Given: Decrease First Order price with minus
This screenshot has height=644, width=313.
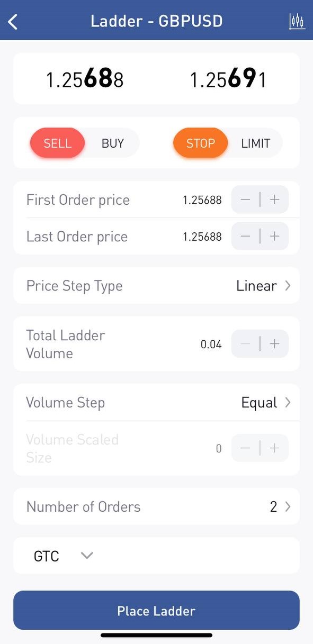Looking at the screenshot, I should click(x=245, y=200).
